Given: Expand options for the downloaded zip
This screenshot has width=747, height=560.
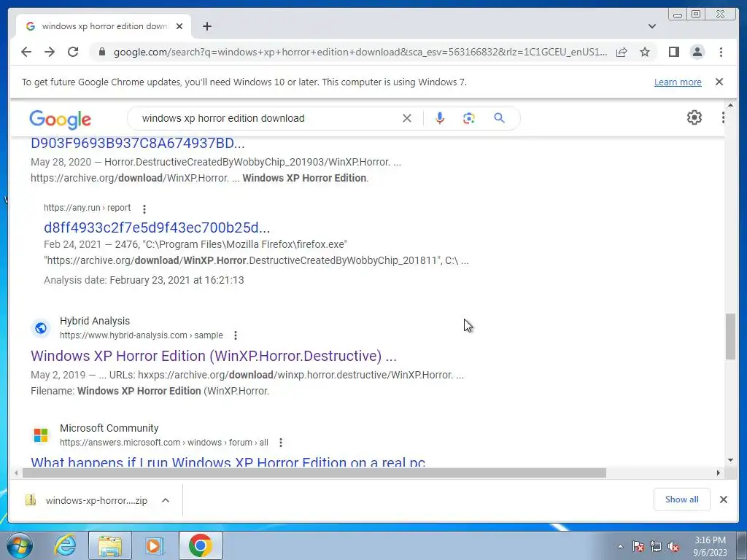Looking at the screenshot, I should coord(166,500).
